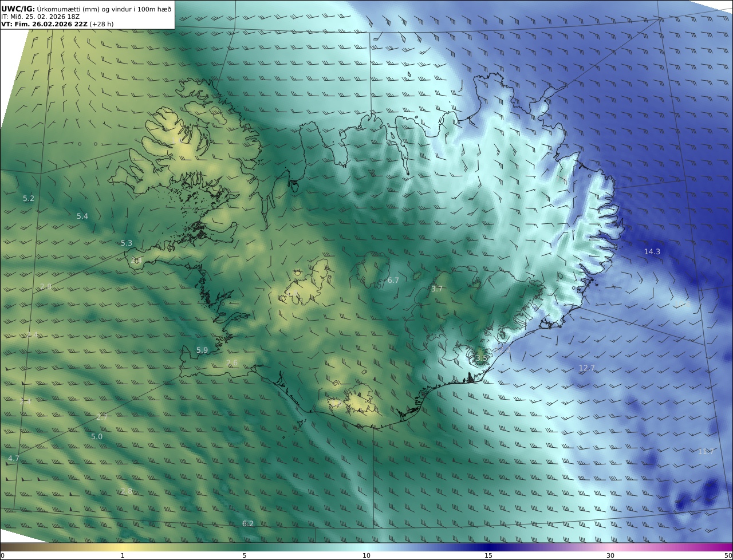Click the 5 tick on the color scale
Viewport: 733px width, 560px height.
point(245,555)
